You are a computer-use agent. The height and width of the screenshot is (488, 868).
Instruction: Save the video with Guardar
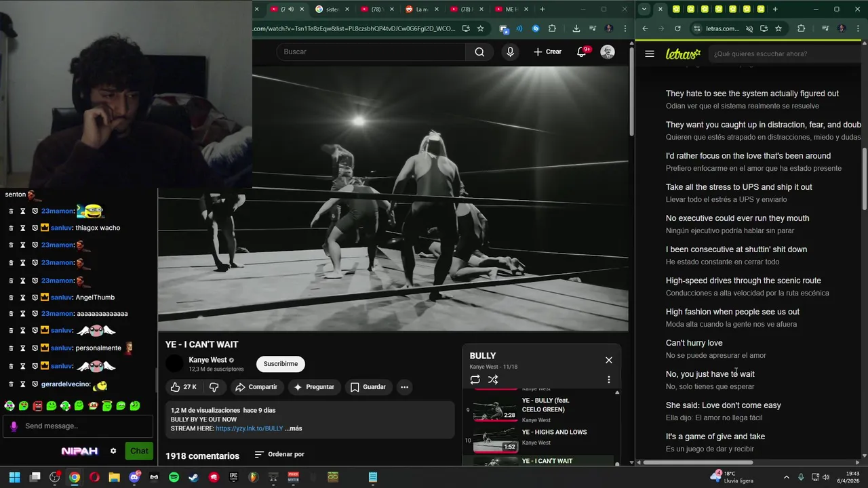pyautogui.click(x=368, y=387)
